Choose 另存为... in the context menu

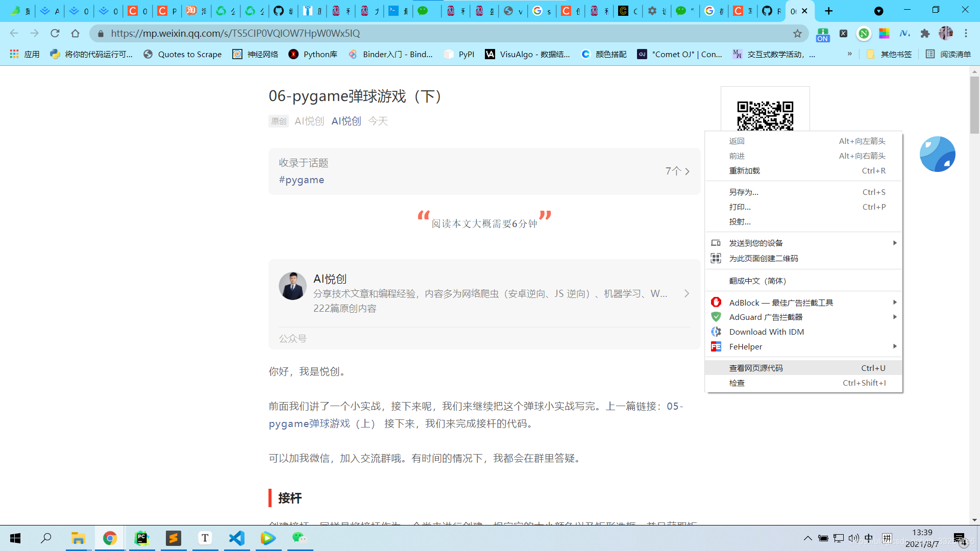744,192
